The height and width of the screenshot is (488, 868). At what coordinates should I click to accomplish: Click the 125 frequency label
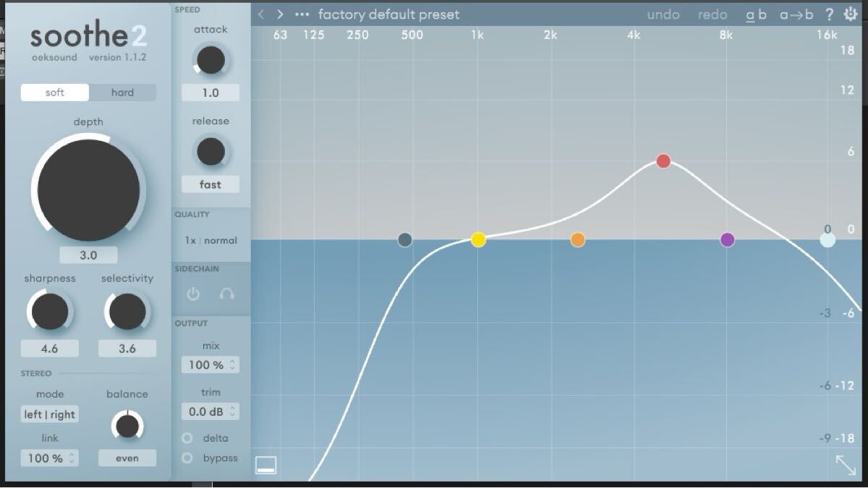(x=314, y=35)
